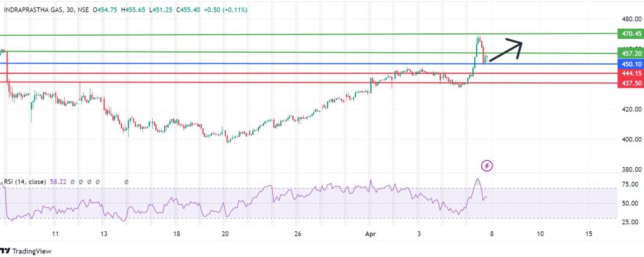
Task: Click date 13 on time axis
Action: (x=104, y=234)
